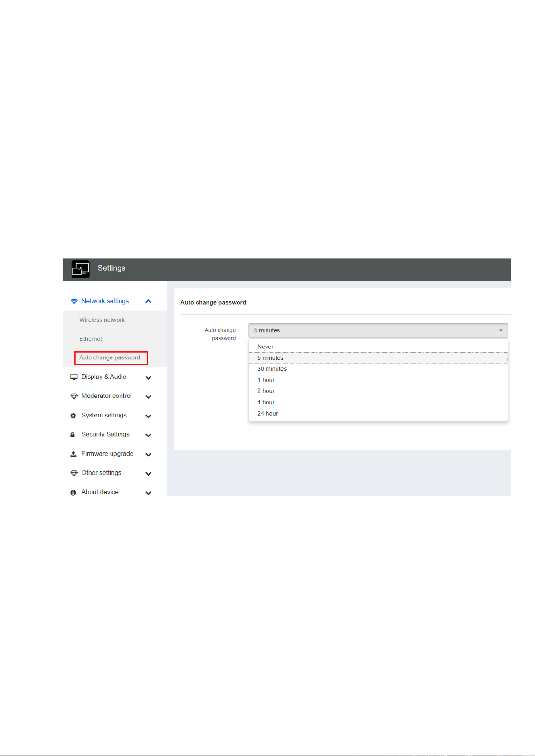
Task: Click the Settings title in header
Action: [112, 268]
